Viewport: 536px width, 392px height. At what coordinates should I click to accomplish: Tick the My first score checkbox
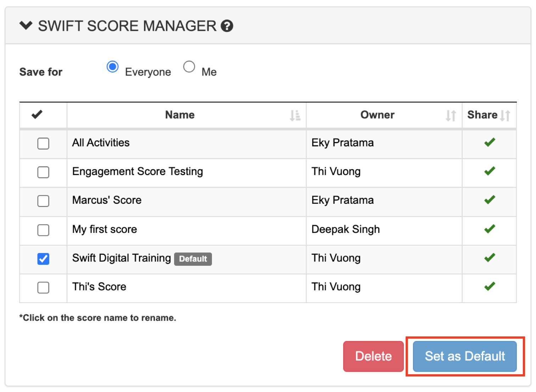[x=43, y=230]
